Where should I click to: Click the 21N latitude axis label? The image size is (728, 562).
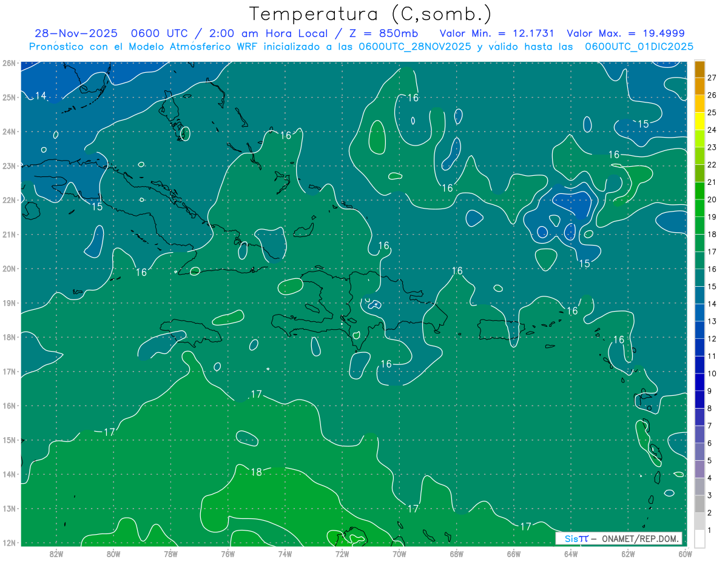[x=8, y=234]
